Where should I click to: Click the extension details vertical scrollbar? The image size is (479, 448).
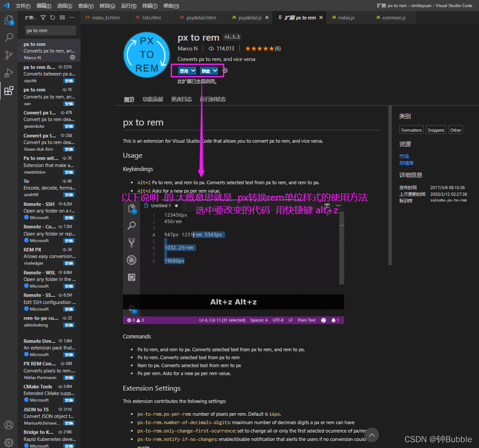click(390, 186)
